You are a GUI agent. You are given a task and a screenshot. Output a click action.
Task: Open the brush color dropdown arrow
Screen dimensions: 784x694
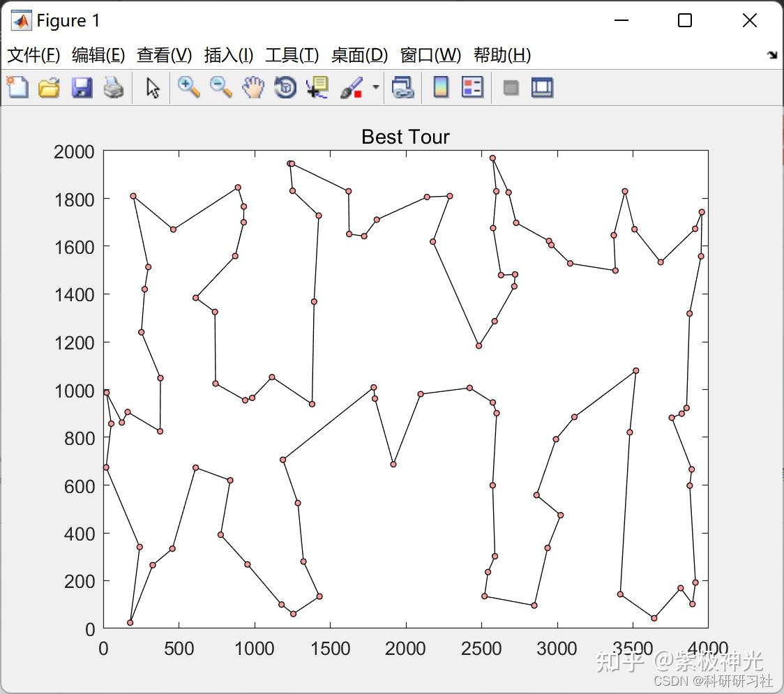pyautogui.click(x=376, y=87)
